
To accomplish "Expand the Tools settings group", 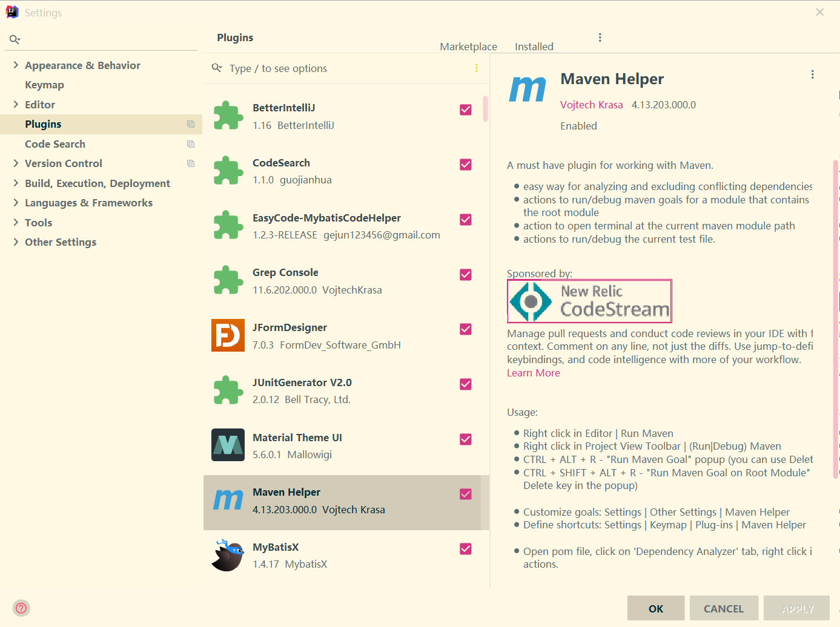I will click(16, 222).
